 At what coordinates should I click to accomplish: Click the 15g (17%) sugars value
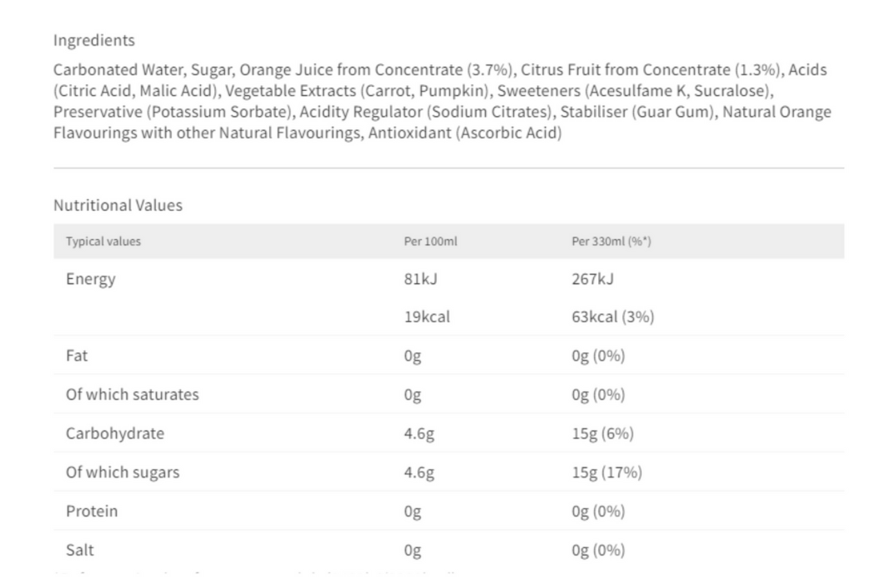pos(606,472)
